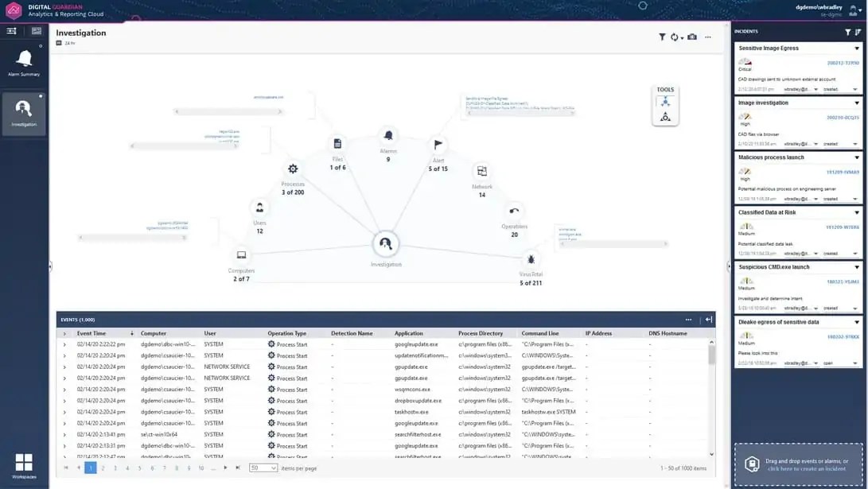Click the camera snapshot icon in Investigation toolbar
868x489 pixels.
tap(692, 37)
